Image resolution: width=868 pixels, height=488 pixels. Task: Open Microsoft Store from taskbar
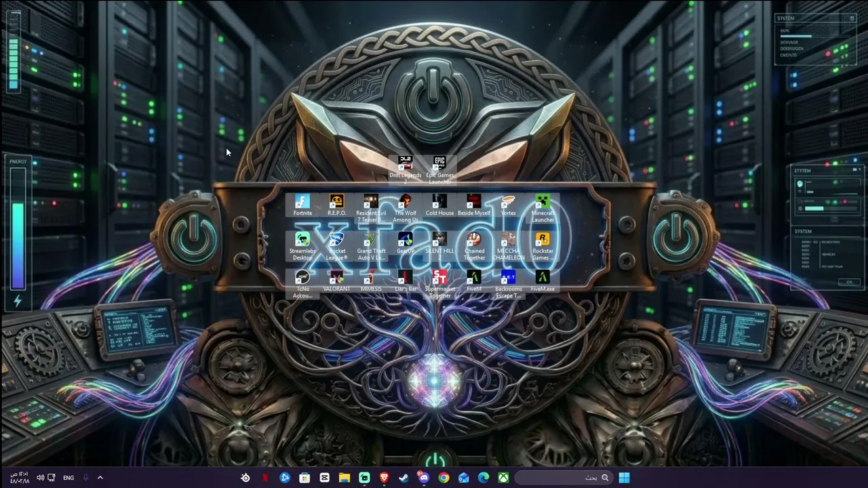coord(304,478)
